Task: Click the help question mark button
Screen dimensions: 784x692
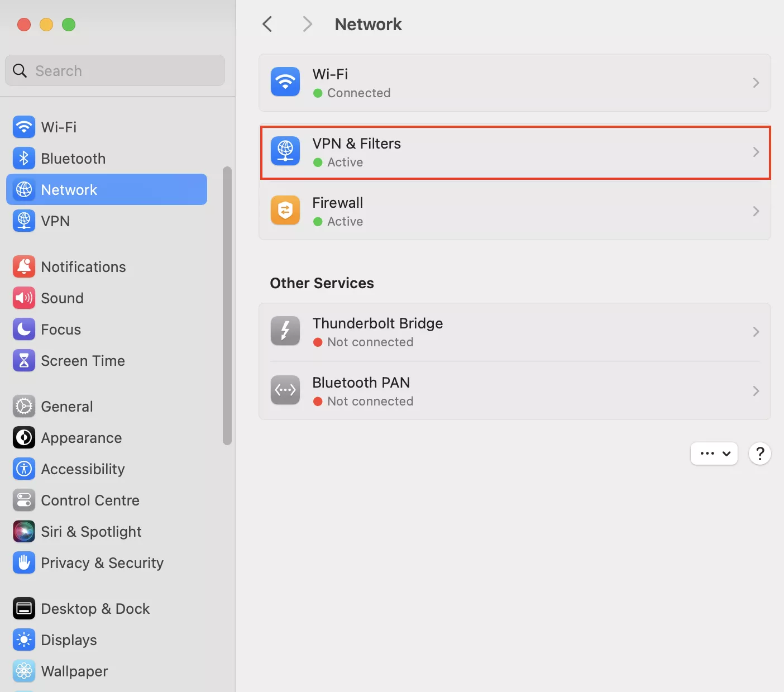Action: (759, 454)
